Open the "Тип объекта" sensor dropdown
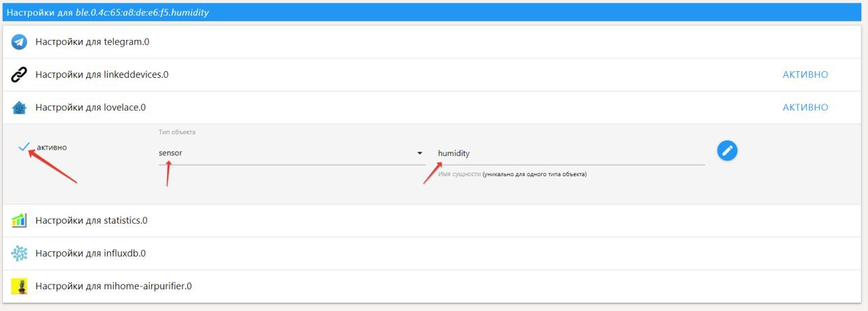 click(x=292, y=153)
